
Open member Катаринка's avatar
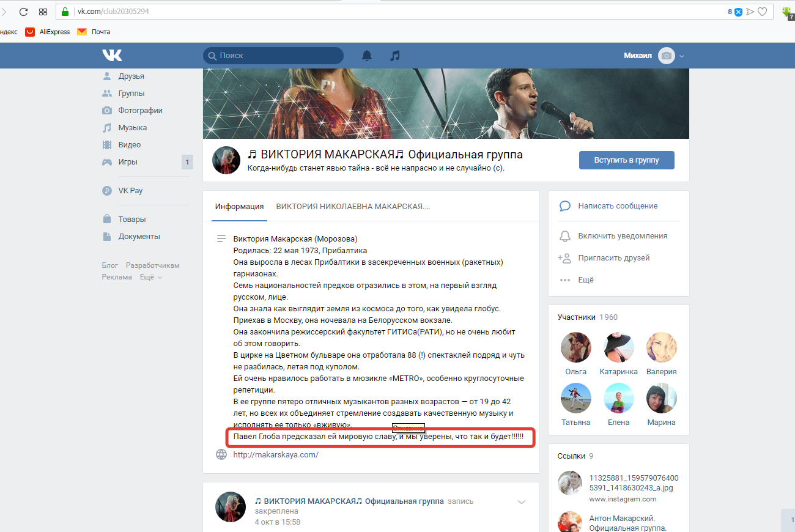coord(619,347)
